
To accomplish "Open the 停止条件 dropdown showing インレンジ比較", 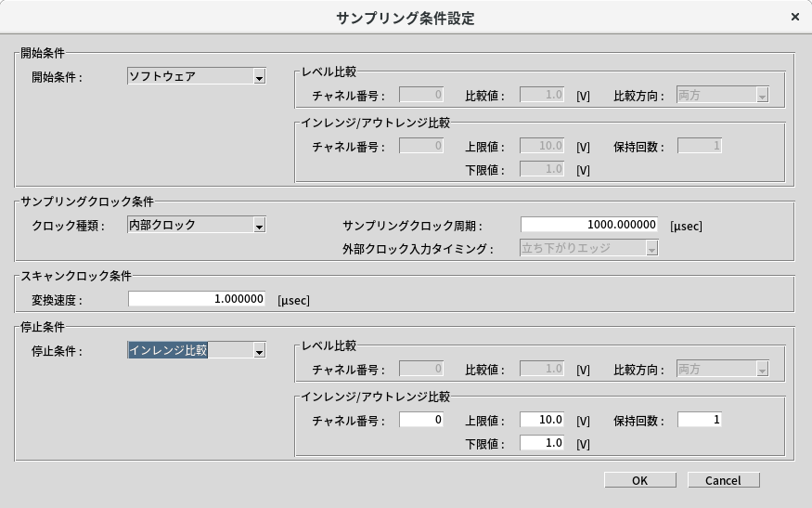I will [196, 350].
